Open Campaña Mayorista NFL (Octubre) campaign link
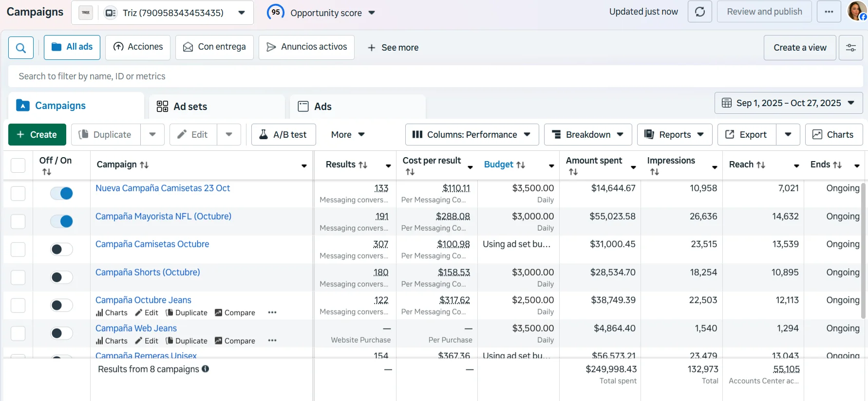This screenshot has width=868, height=401. click(x=163, y=216)
